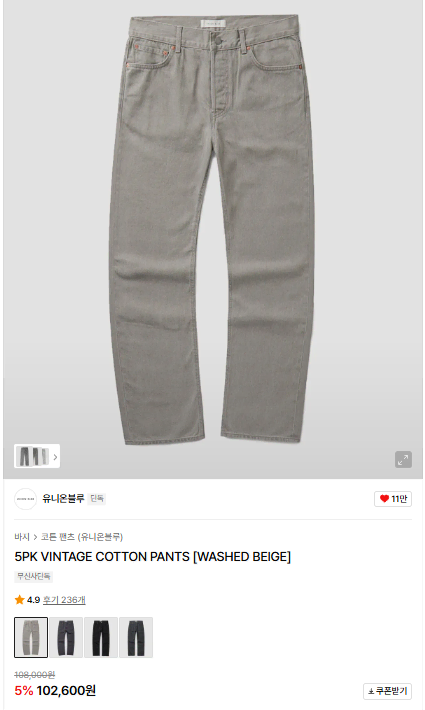This screenshot has height=710, width=425.
Task: Open the 코튼 팬츠 (유니온블루) breadcrumb
Action: click(82, 537)
